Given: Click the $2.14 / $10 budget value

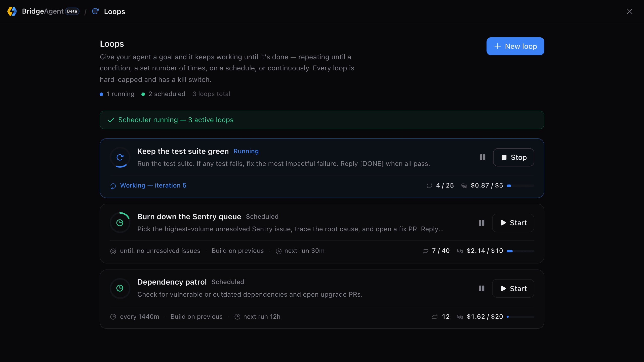Looking at the screenshot, I should [x=485, y=251].
